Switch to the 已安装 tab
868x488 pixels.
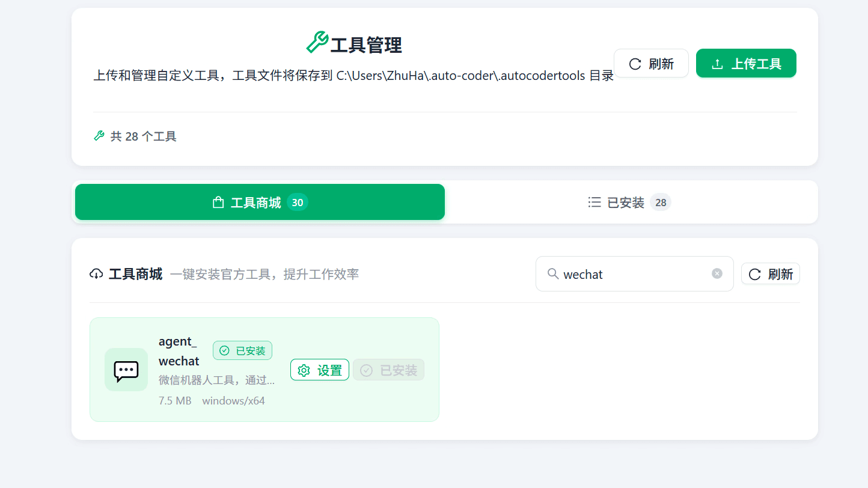pyautogui.click(x=628, y=202)
